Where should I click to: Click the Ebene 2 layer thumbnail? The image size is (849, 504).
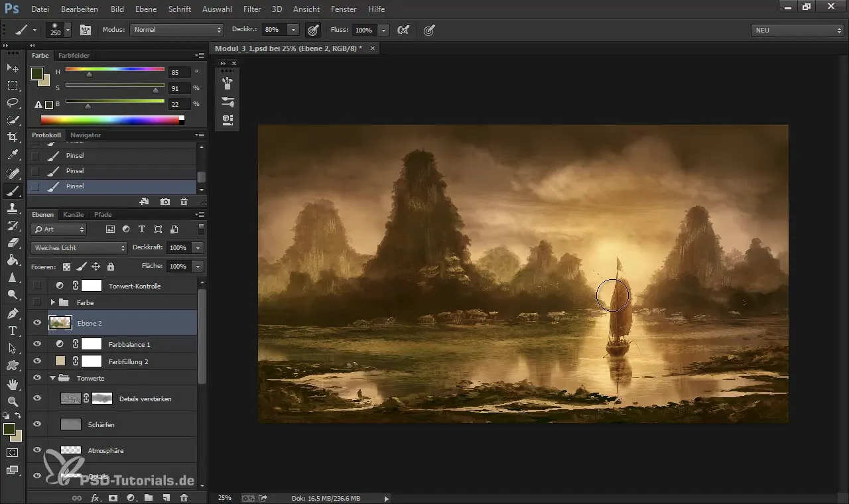point(61,323)
